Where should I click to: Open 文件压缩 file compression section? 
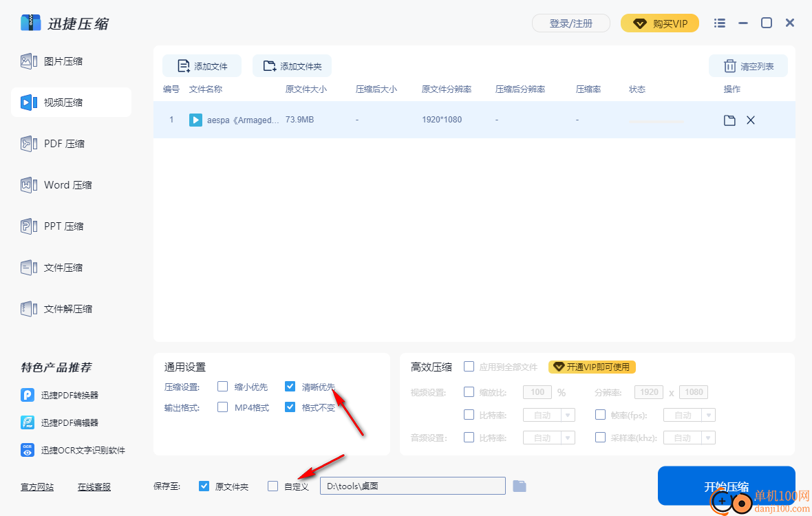click(52, 268)
